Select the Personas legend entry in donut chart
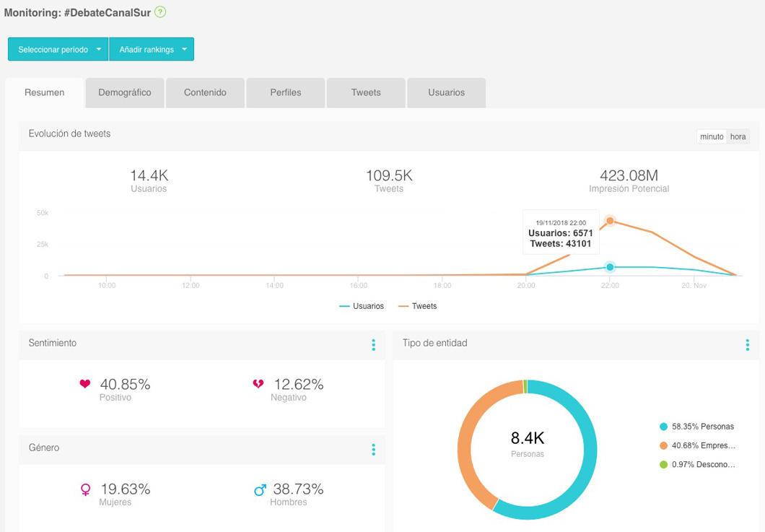 pos(697,427)
